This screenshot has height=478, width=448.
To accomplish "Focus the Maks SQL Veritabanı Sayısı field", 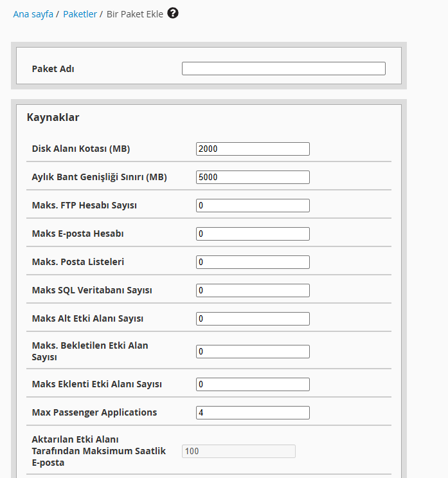I will 253,291.
